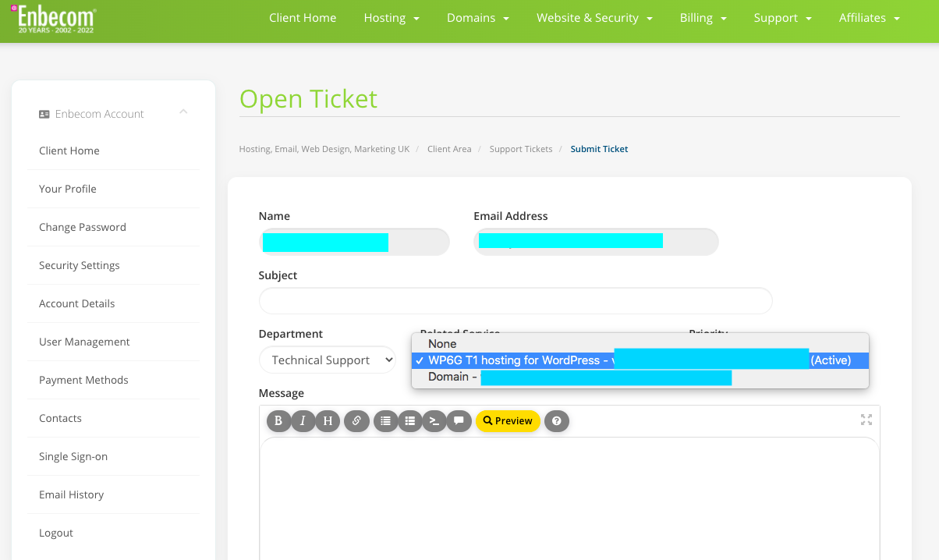
Task: Preview the ticket message
Action: [x=508, y=420]
